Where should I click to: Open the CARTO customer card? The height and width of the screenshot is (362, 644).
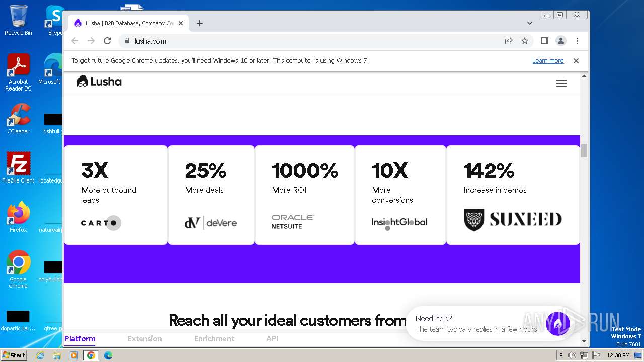tap(116, 195)
